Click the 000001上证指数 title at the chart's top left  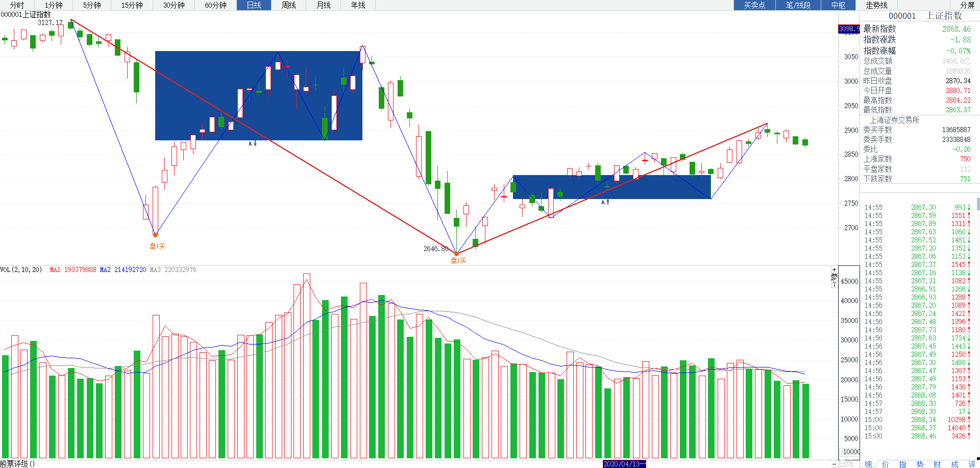tap(26, 14)
